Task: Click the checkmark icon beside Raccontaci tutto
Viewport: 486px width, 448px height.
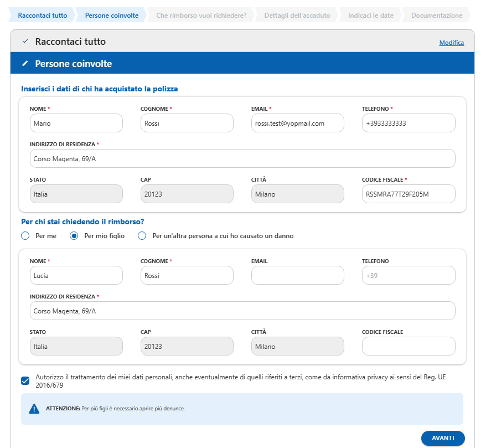Action: click(x=25, y=42)
